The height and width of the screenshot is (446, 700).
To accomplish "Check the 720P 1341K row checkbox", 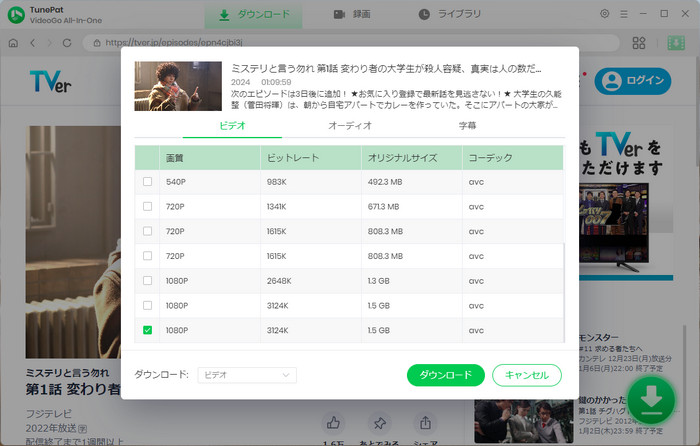I will (x=147, y=206).
